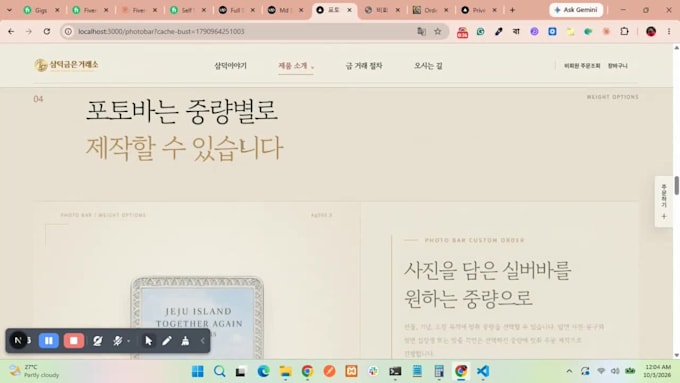Screen dimensions: 680x383
Task: Open the weather widget 27°C
Action: (x=34, y=371)
